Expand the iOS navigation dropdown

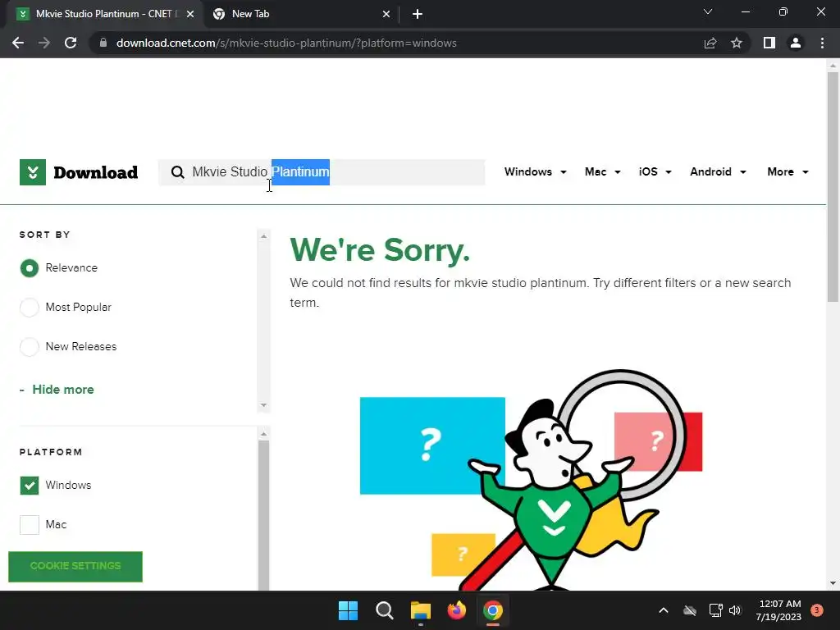click(655, 172)
